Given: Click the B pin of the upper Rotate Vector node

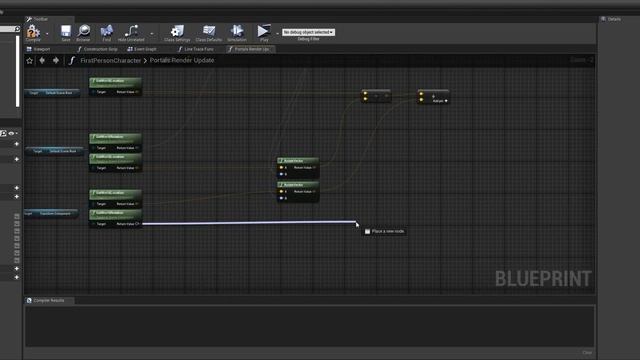Looking at the screenshot, I should 281,174.
